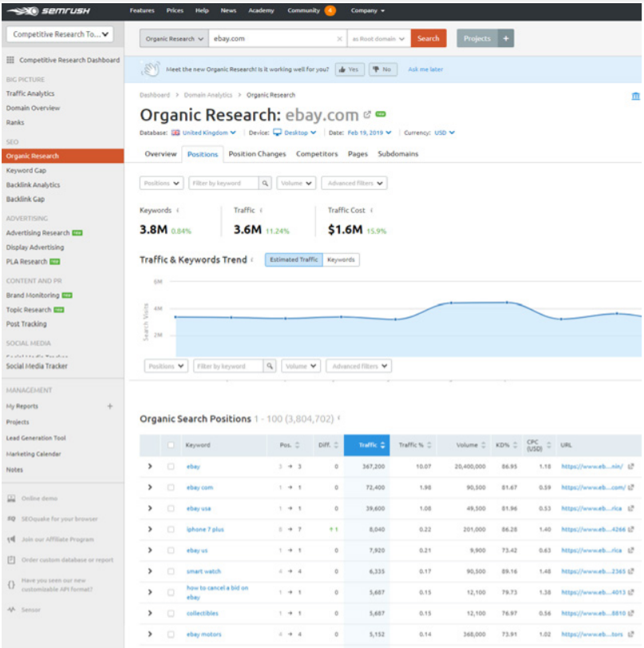Click the Traffic & Keywords Trend info icon
This screenshot has height=648, width=644.
point(251,259)
